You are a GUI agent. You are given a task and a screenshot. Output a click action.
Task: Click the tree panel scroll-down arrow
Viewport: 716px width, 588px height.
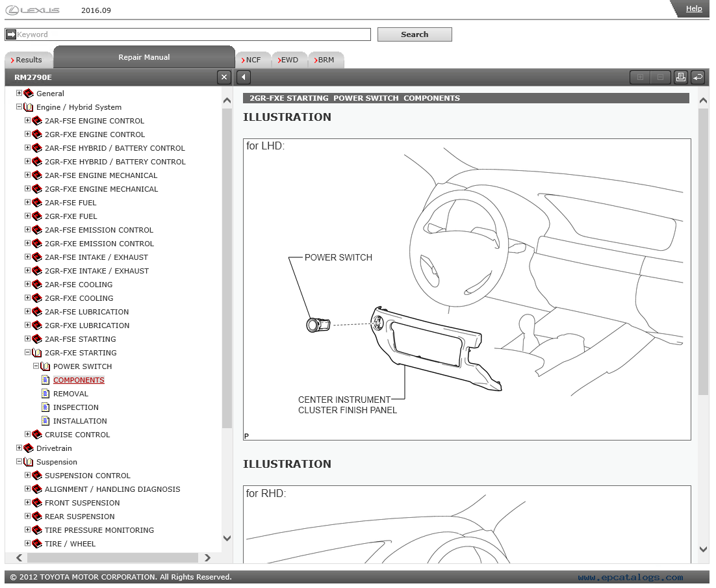(x=227, y=538)
